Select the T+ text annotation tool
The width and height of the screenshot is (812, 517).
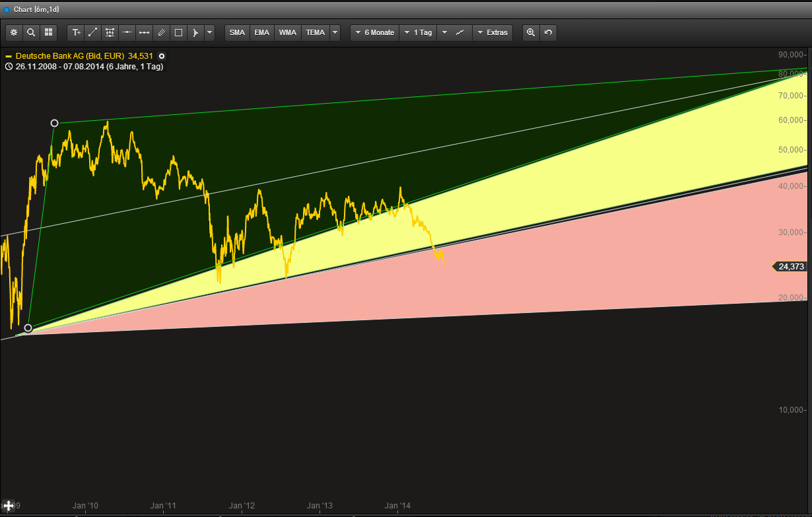(75, 32)
